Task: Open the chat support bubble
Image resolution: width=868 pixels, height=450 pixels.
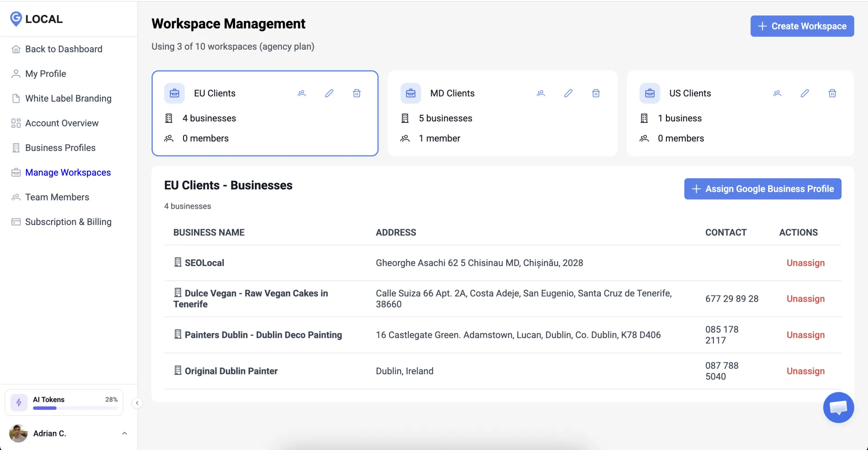Action: [x=838, y=408]
